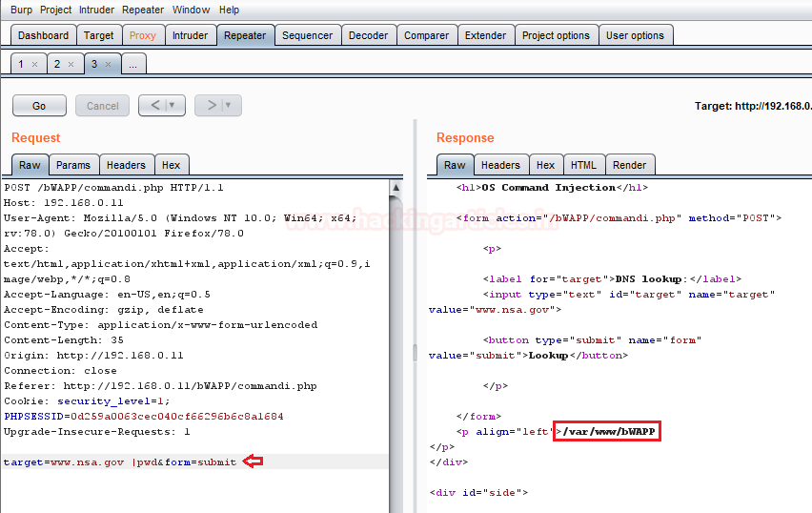Open the User options tab
The width and height of the screenshot is (812, 513).
636,35
